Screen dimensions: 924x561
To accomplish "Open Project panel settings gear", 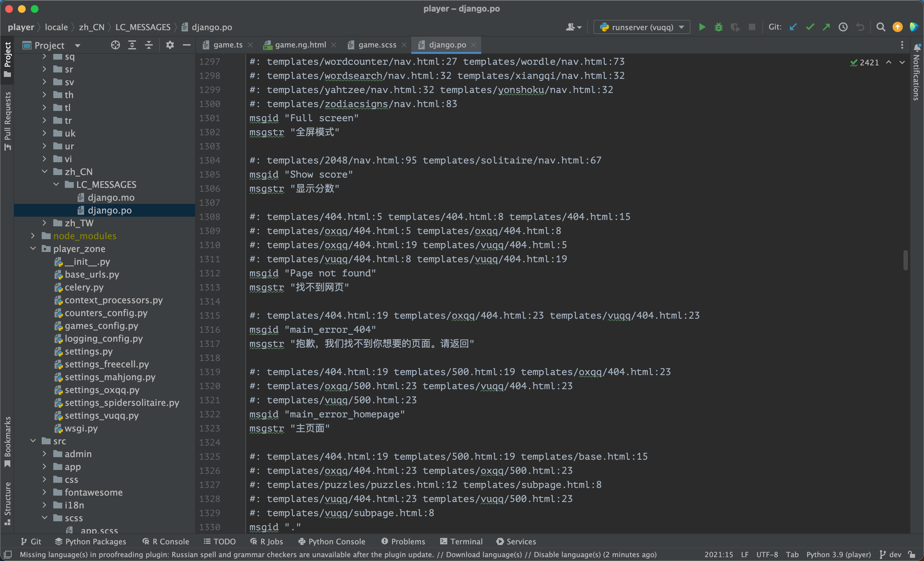I will 170,45.
